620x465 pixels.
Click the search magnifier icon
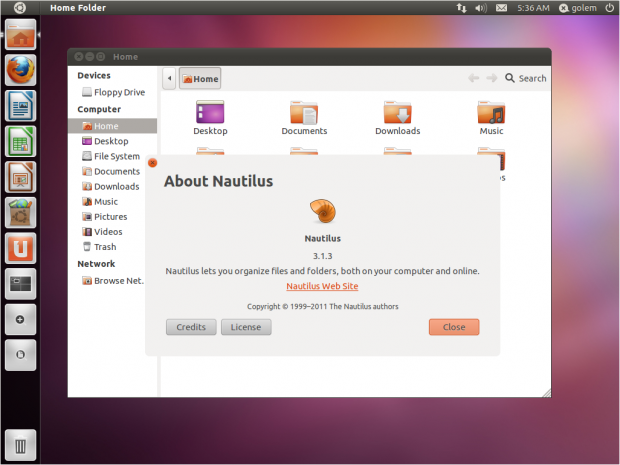[510, 78]
